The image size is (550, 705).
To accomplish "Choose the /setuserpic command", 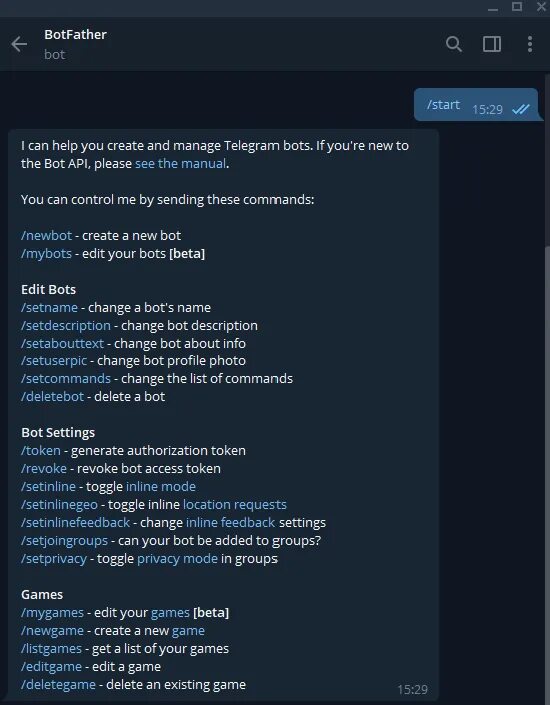I will 54,360.
